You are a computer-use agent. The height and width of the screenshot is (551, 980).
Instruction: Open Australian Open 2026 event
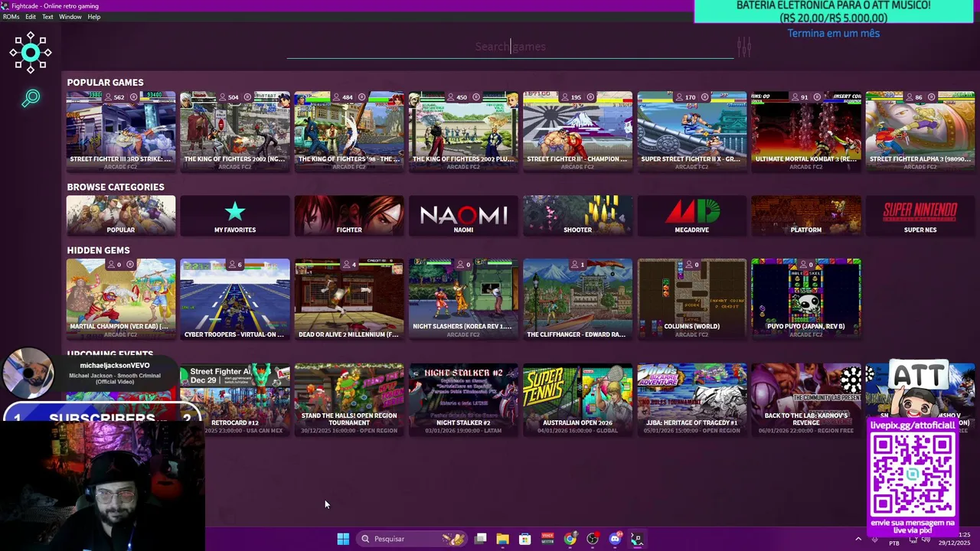coord(577,399)
